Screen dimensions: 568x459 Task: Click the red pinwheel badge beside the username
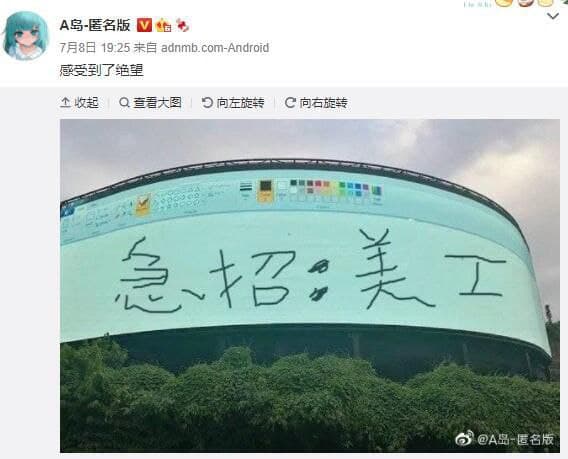(x=183, y=25)
